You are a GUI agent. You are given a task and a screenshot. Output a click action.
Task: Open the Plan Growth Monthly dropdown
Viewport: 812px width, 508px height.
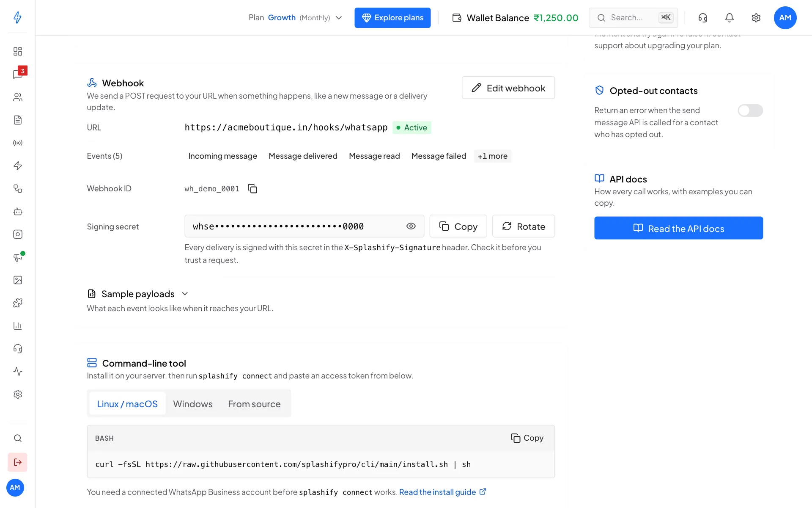click(295, 18)
